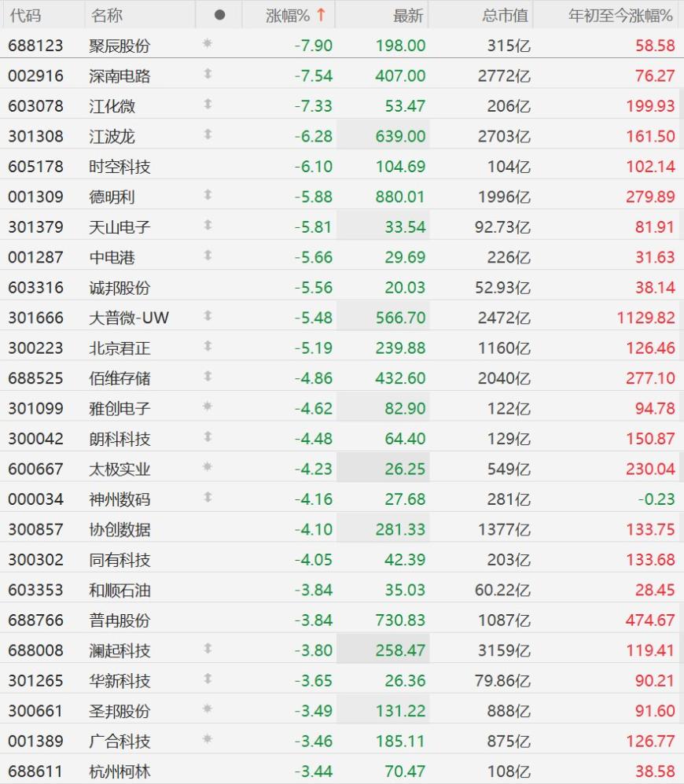Click the arrow marker in 深南电路 row
This screenshot has width=684, height=784.
(208, 74)
